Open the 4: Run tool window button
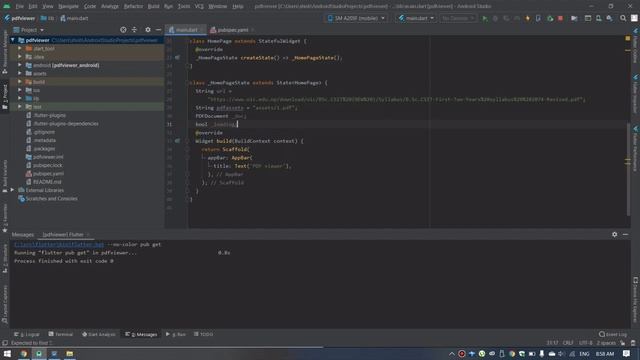The image size is (640, 360). click(x=176, y=334)
